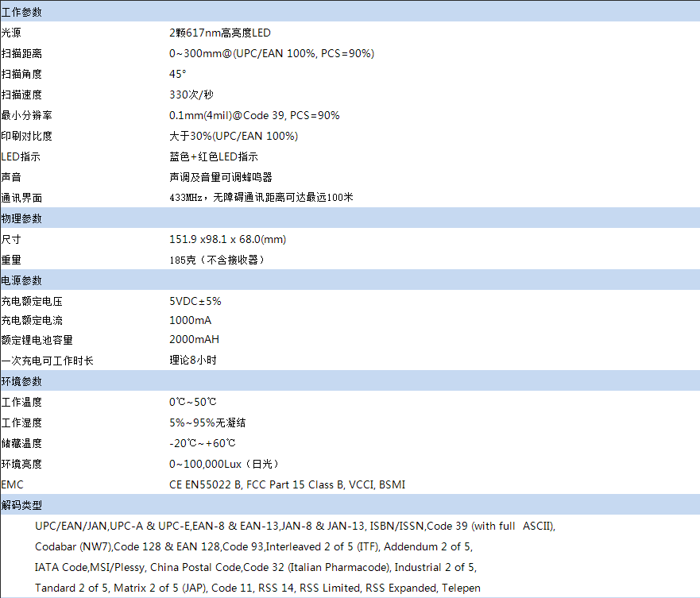The height and width of the screenshot is (598, 700).
Task: Select the 扫描角度 row label
Action: (21, 73)
